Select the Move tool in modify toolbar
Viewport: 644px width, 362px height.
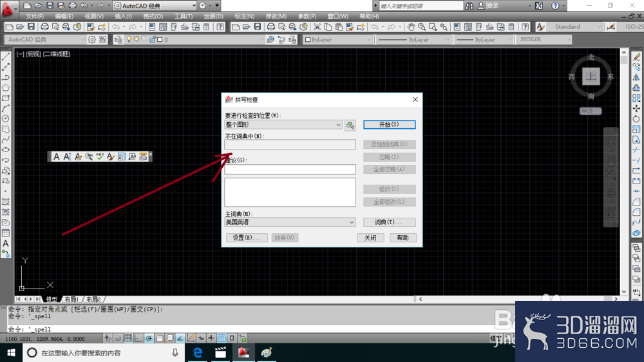click(x=636, y=108)
